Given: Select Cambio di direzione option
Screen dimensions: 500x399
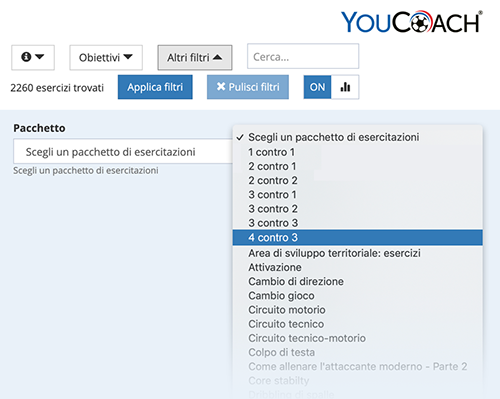Looking at the screenshot, I should click(x=357, y=281).
